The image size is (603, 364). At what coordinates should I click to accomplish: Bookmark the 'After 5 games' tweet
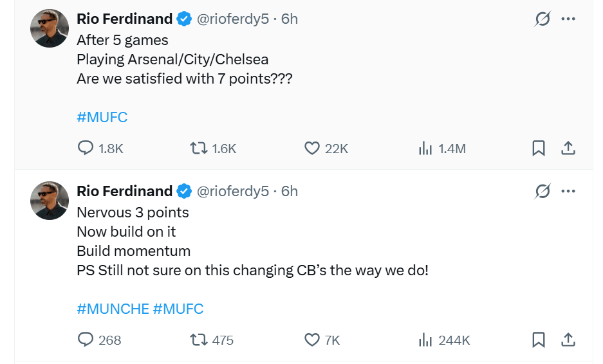pos(539,149)
